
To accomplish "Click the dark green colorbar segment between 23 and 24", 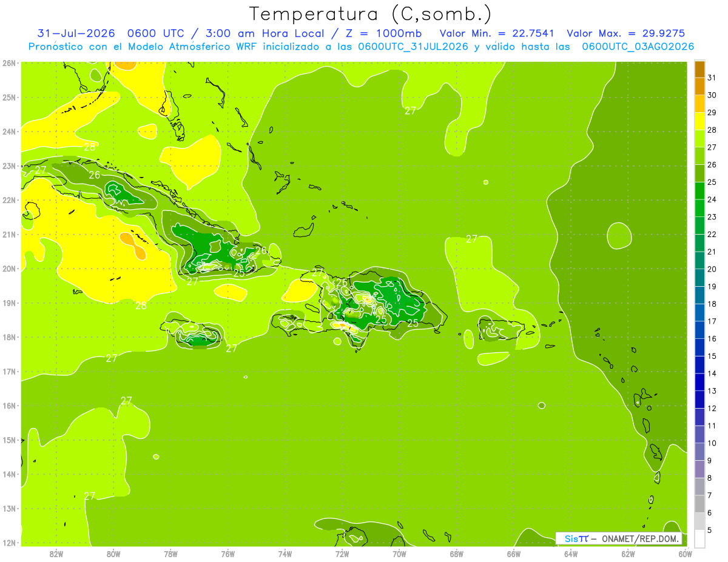I will coord(699,208).
